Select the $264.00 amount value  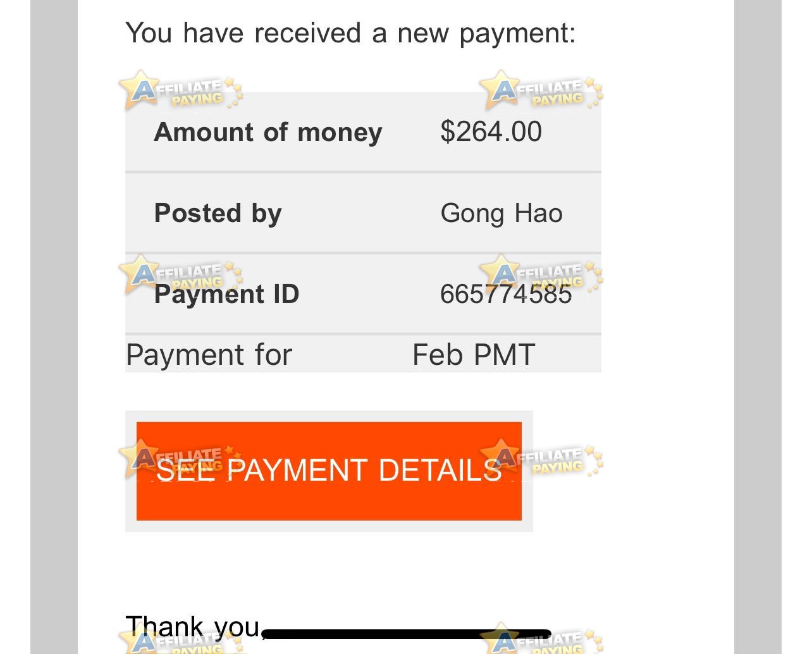(491, 132)
